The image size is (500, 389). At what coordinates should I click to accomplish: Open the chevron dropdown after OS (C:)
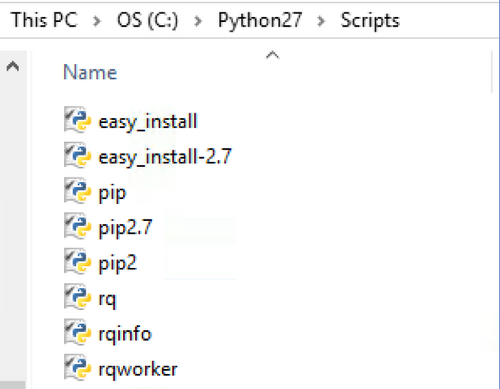click(198, 21)
